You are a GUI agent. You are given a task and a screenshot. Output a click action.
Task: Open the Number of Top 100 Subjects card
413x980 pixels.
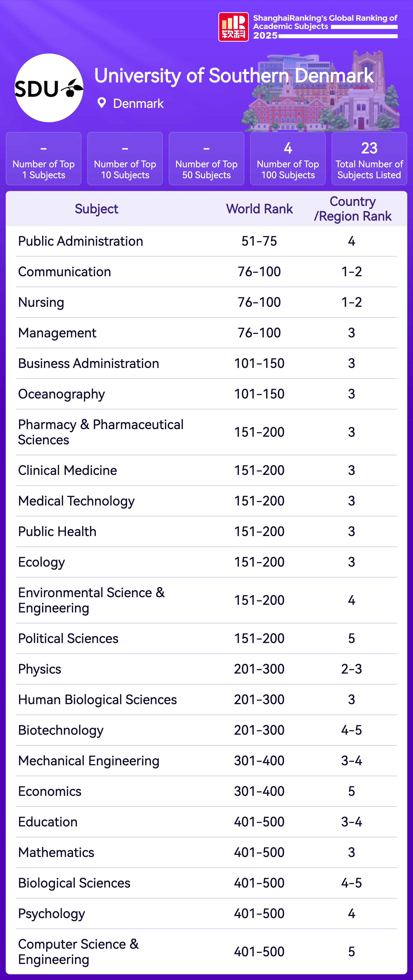coord(288,159)
